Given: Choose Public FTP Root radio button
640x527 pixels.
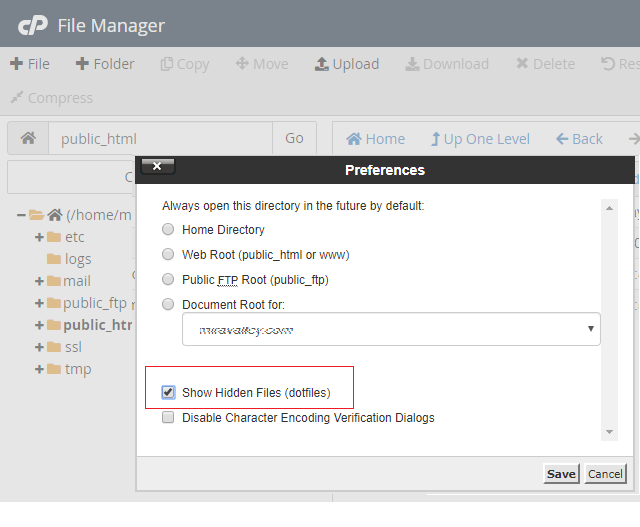Looking at the screenshot, I should 168,280.
